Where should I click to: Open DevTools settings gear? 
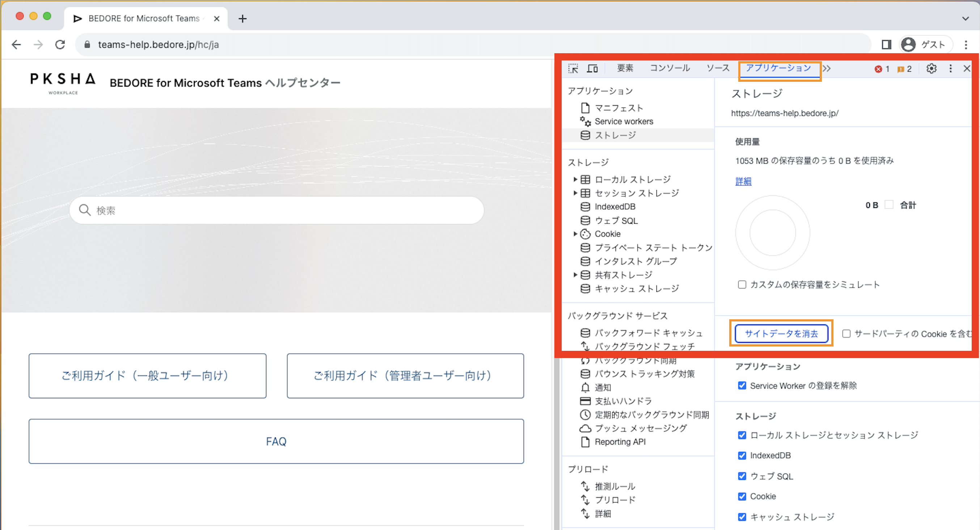coord(931,68)
